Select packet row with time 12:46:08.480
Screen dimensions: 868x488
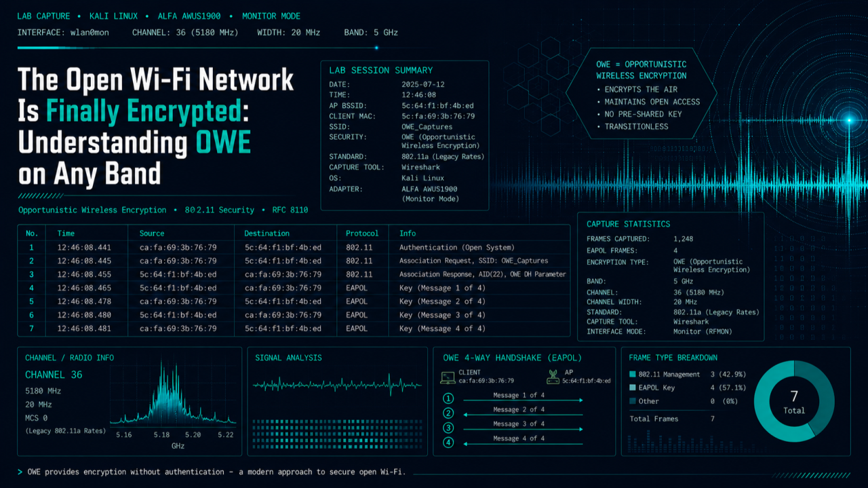tap(294, 316)
